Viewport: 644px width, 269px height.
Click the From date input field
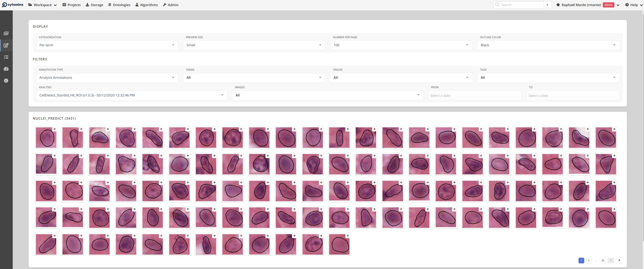474,96
